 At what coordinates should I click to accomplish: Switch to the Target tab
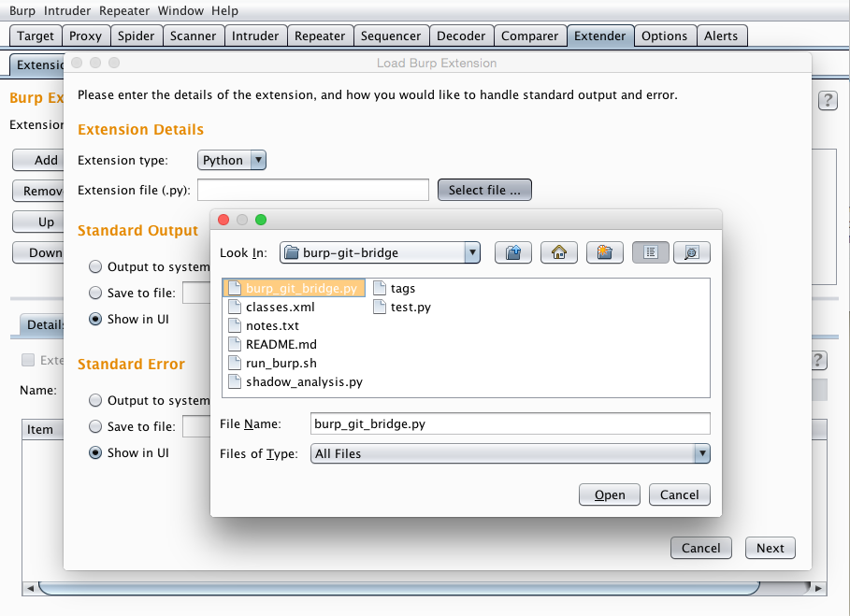coord(36,36)
